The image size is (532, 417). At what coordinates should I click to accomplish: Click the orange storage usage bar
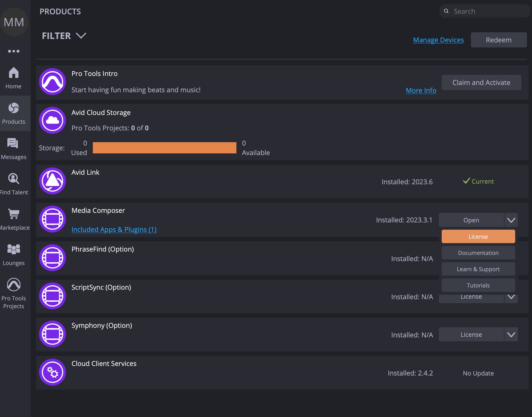[x=165, y=148]
